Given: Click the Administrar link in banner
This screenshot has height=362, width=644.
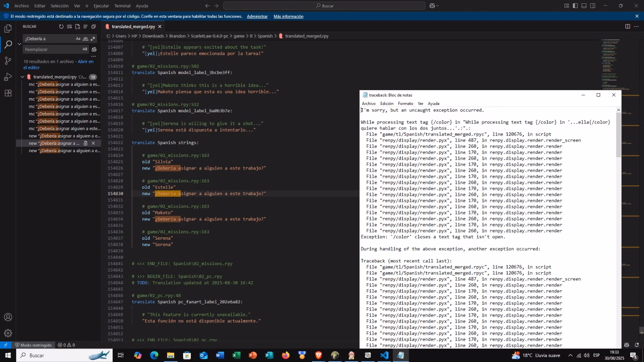Looking at the screenshot, I should click(x=257, y=16).
